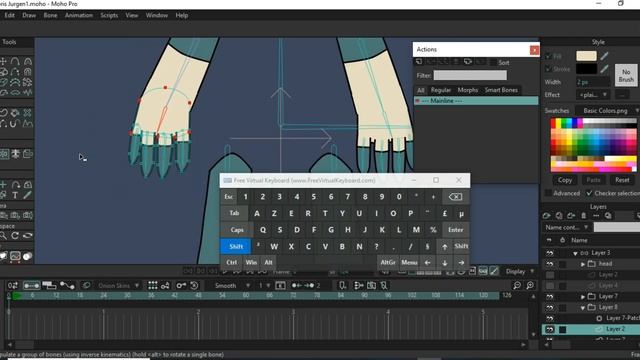The height and width of the screenshot is (360, 640).
Task: Click the black stroke color swatch
Action: pos(586,69)
